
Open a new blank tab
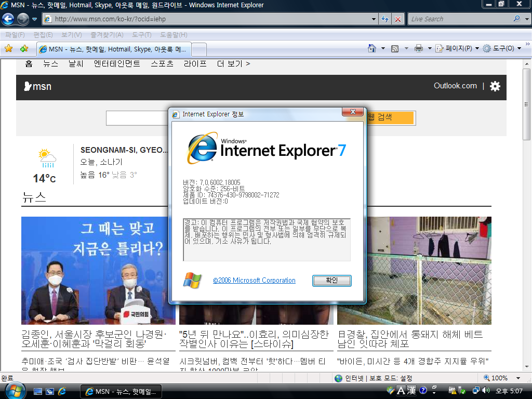199,50
